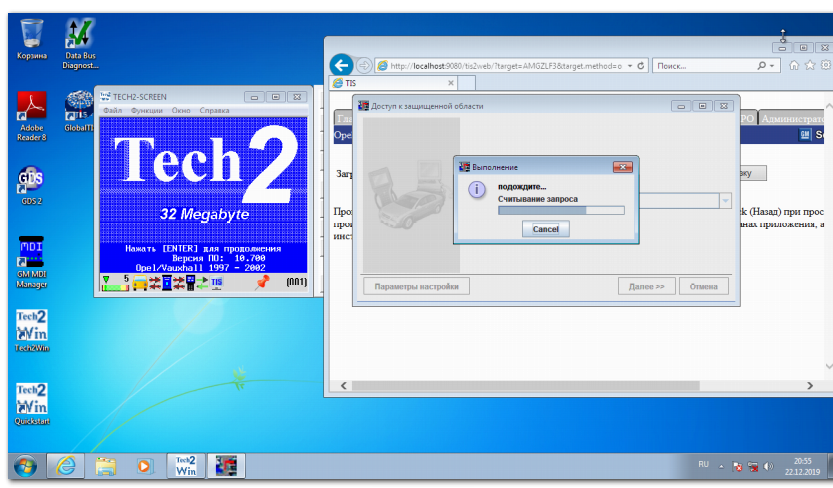Click the GM logo icon in TIS page

tap(805, 135)
